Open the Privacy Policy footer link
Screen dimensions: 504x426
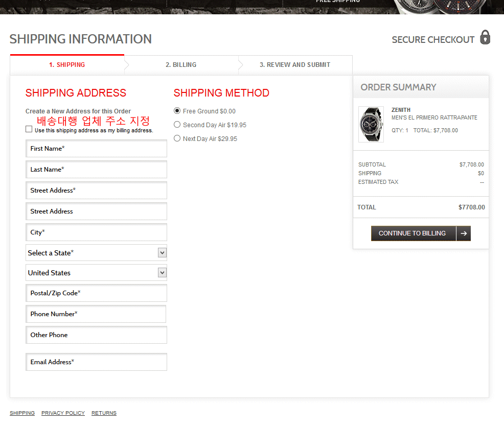pos(63,413)
